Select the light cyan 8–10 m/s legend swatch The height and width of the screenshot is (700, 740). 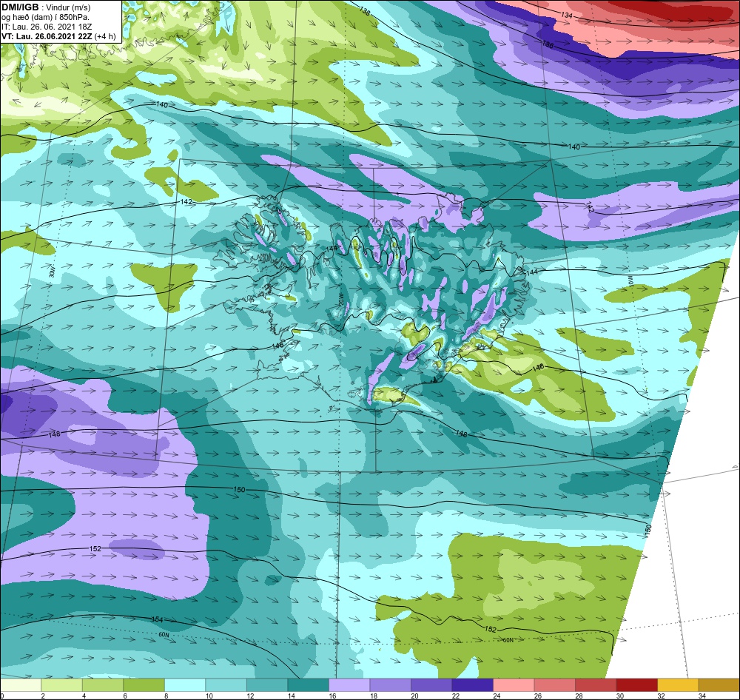pyautogui.click(x=185, y=685)
